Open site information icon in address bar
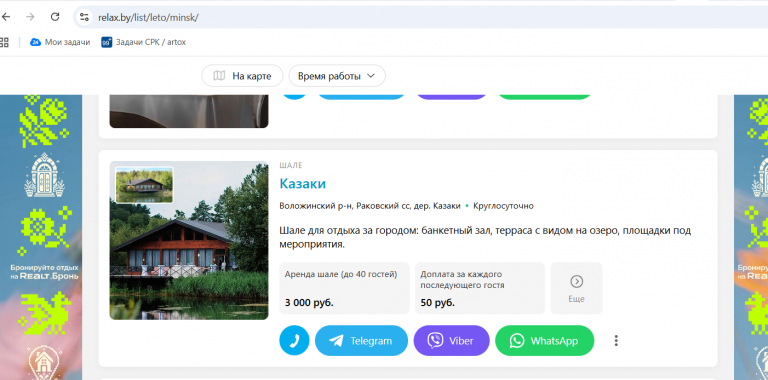The image size is (768, 380). pos(84,17)
